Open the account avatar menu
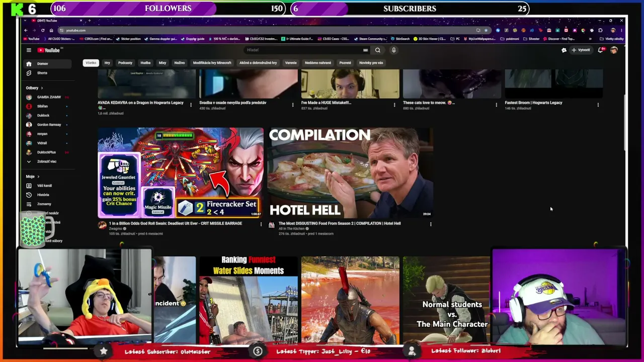The image size is (644, 362). (x=614, y=50)
